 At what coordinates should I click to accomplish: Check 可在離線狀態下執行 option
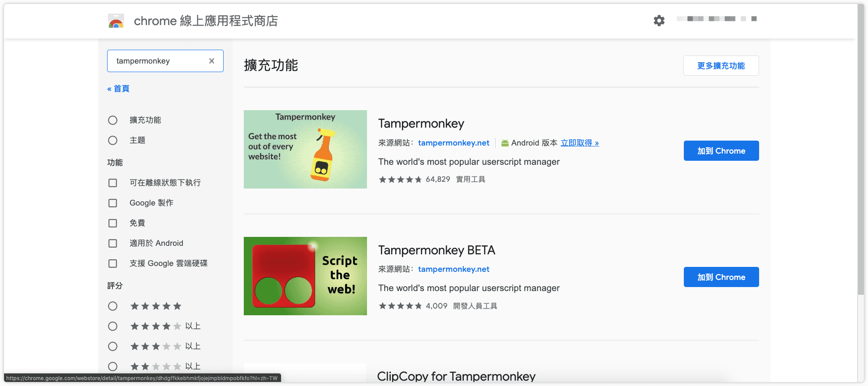click(x=112, y=183)
